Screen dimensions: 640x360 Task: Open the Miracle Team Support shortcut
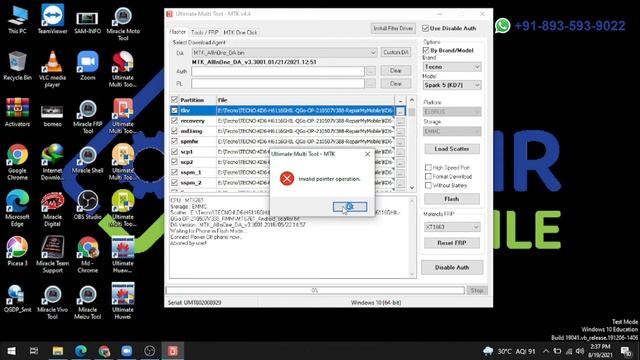coord(52,255)
